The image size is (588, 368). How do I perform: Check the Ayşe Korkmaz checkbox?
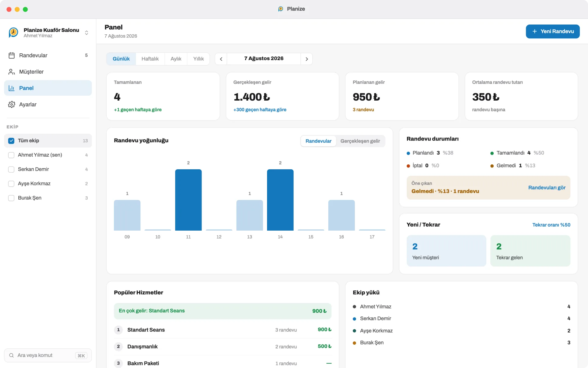(11, 184)
